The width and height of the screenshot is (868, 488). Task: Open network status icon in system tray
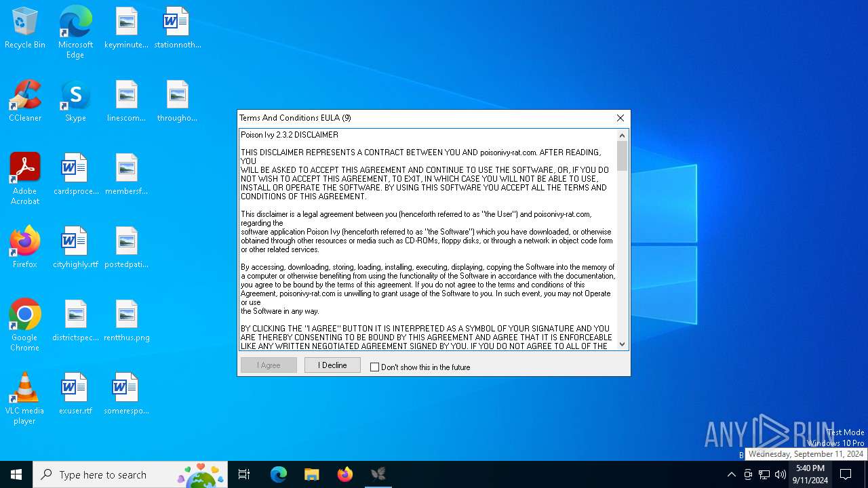[764, 474]
